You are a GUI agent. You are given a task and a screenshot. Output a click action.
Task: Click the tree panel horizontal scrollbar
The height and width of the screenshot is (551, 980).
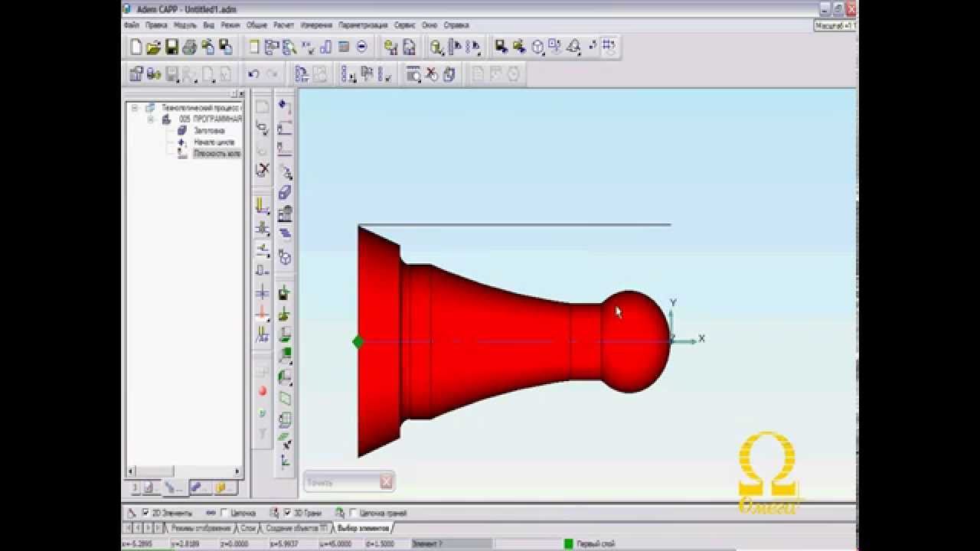pyautogui.click(x=184, y=471)
